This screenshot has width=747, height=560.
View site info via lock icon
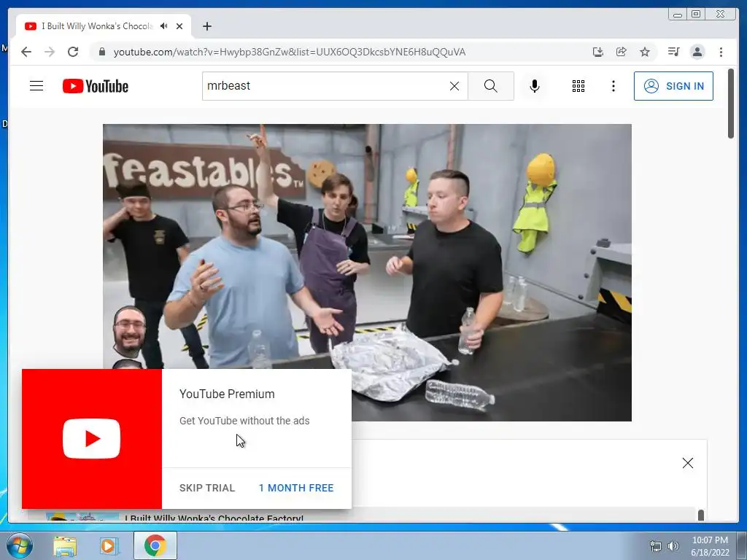(x=101, y=52)
